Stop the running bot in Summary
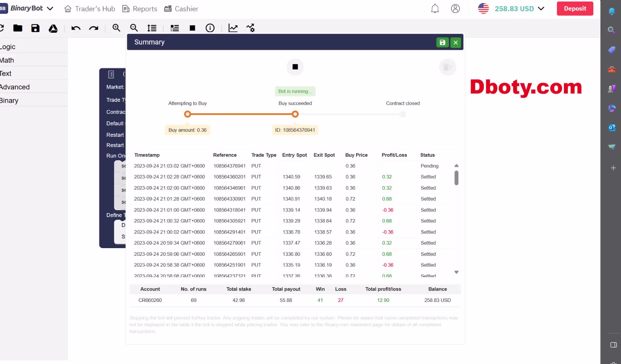This screenshot has height=364, width=621. click(x=295, y=67)
